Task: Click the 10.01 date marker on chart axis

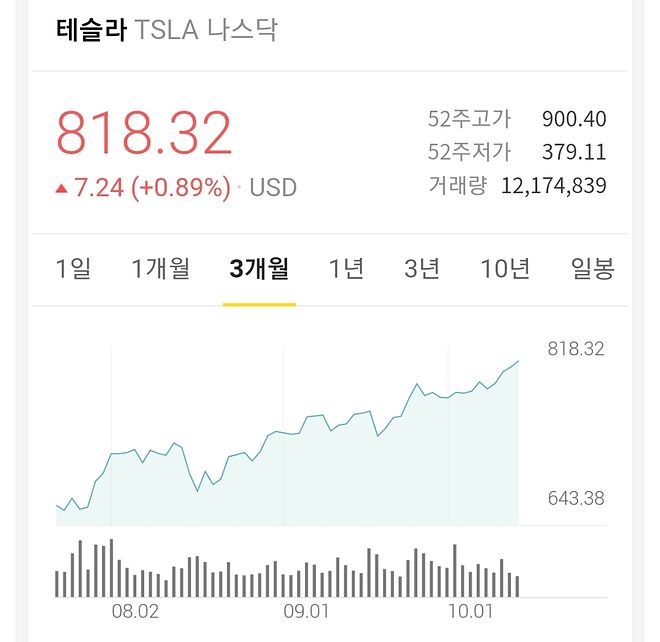Action: click(x=471, y=610)
